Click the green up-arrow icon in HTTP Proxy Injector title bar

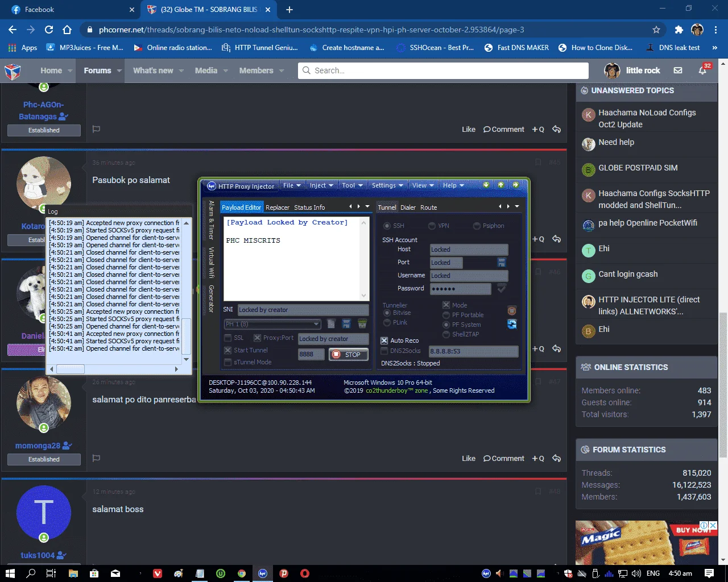500,185
